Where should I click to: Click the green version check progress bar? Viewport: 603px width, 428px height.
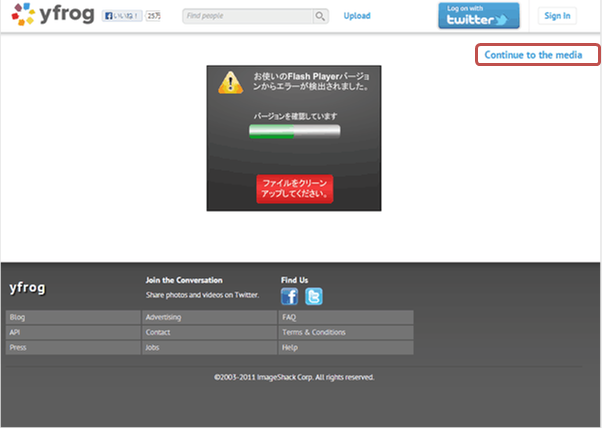pos(295,132)
